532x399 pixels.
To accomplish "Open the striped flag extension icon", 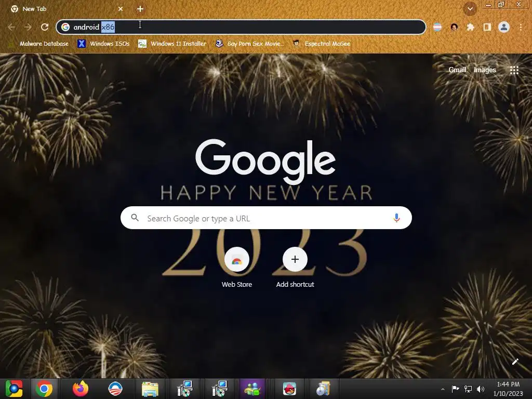I will 437,27.
